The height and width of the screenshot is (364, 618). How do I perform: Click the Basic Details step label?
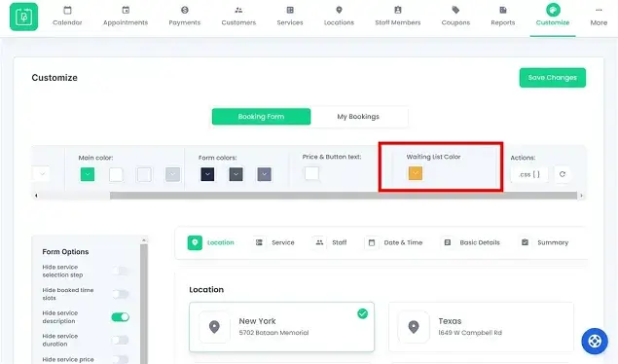[480, 242]
